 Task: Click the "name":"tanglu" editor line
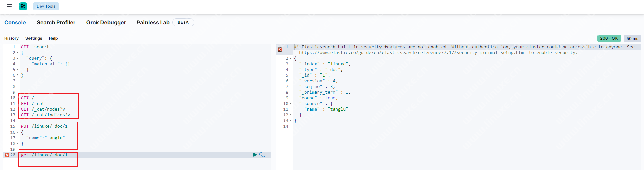click(x=46, y=138)
